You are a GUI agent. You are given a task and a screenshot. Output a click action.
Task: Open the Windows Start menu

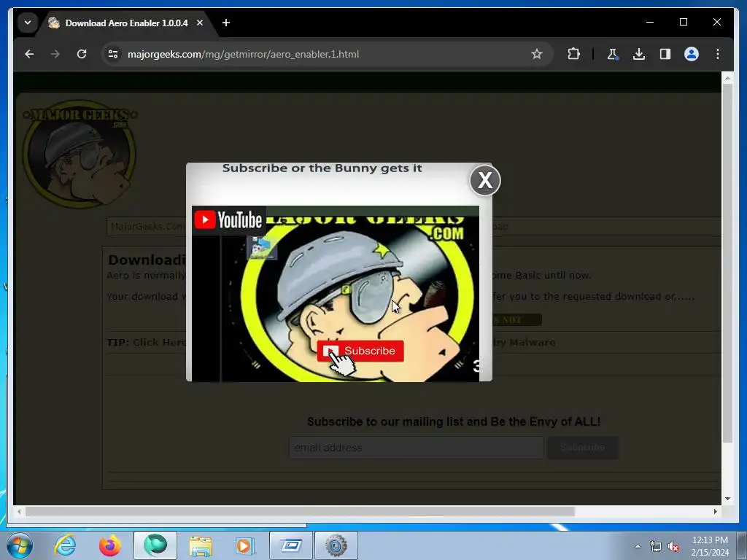click(x=20, y=545)
